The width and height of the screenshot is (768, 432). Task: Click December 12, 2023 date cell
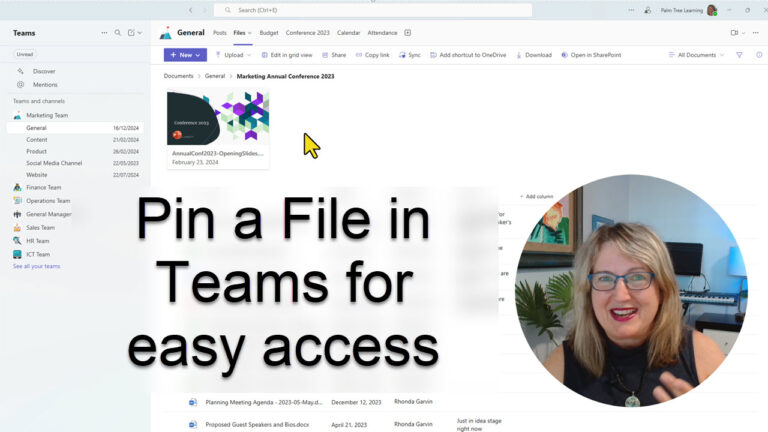click(356, 402)
